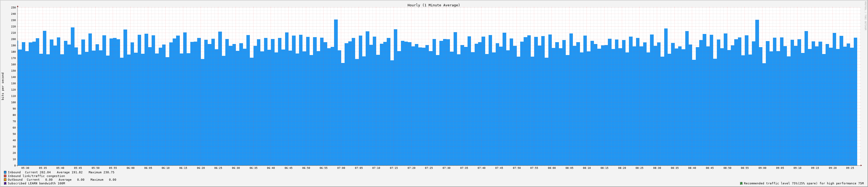Screen dimensions: 868x187
Task: Click the 09:25 label on time axis
Action: click(850, 168)
